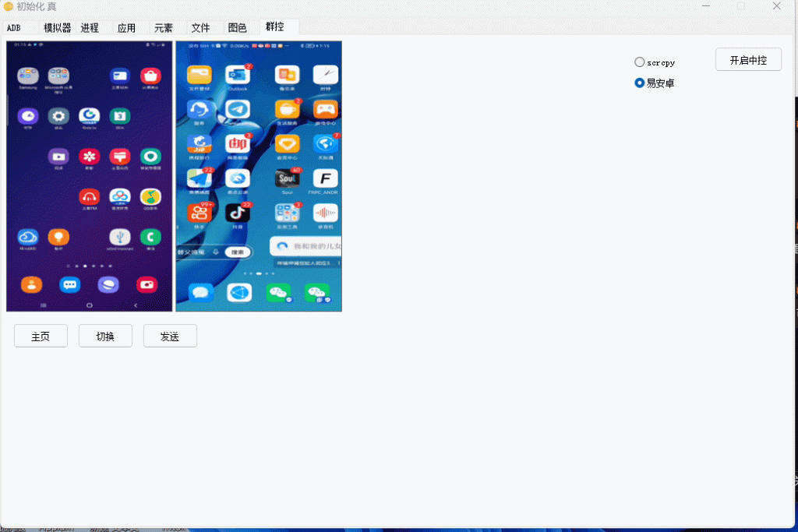Launch the adbd Insecure USB app
Image resolution: width=798 pixels, height=532 pixels.
pyautogui.click(x=120, y=237)
